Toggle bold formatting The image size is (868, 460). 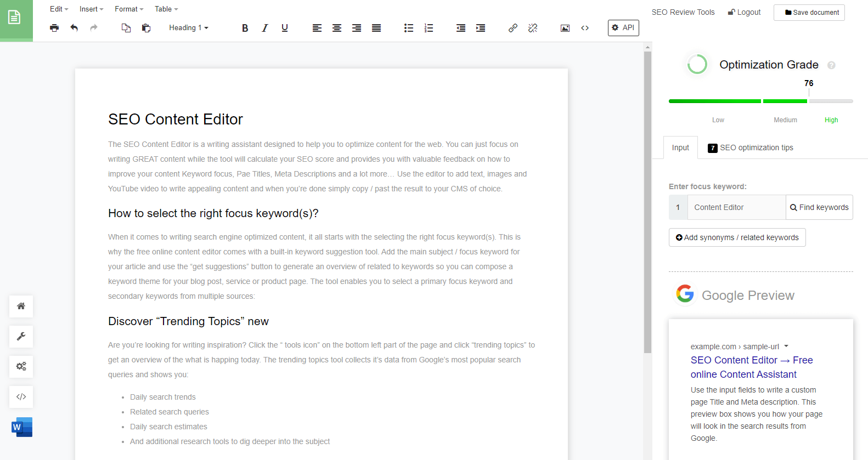[x=245, y=28]
